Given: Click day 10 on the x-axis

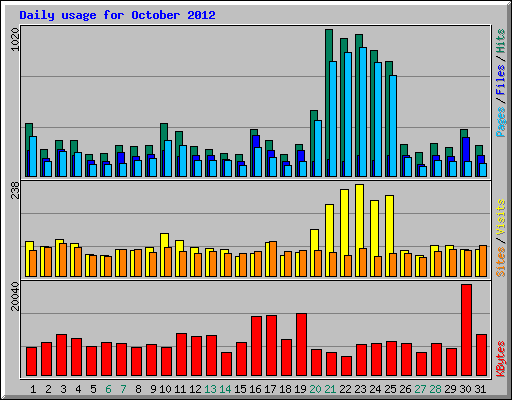Looking at the screenshot, I should 165,389.
